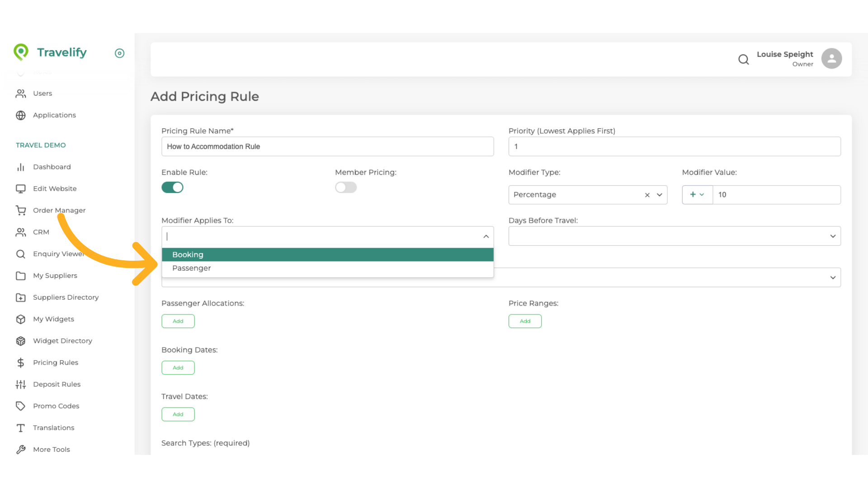The height and width of the screenshot is (488, 868).
Task: Toggle the Enable Rule switch off
Action: click(172, 187)
